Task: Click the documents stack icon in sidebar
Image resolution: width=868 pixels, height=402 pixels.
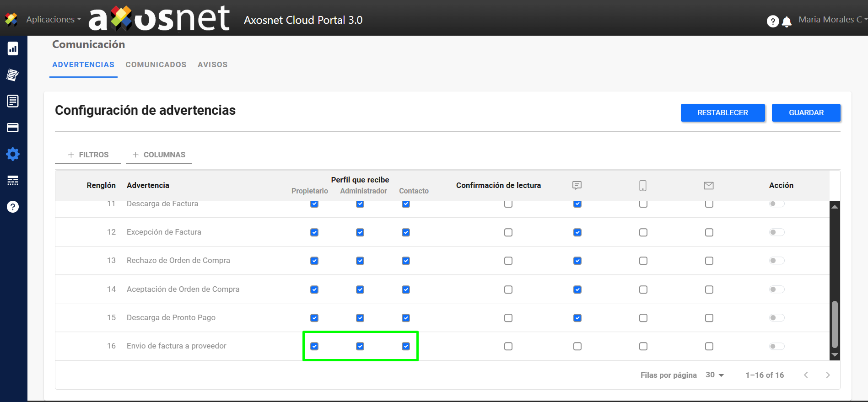Action: (x=13, y=75)
